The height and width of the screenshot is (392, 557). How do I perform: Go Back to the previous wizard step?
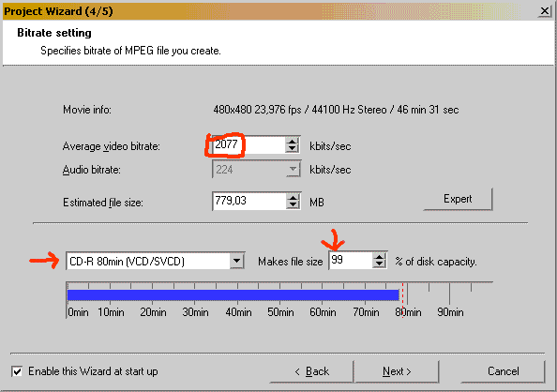tap(311, 371)
